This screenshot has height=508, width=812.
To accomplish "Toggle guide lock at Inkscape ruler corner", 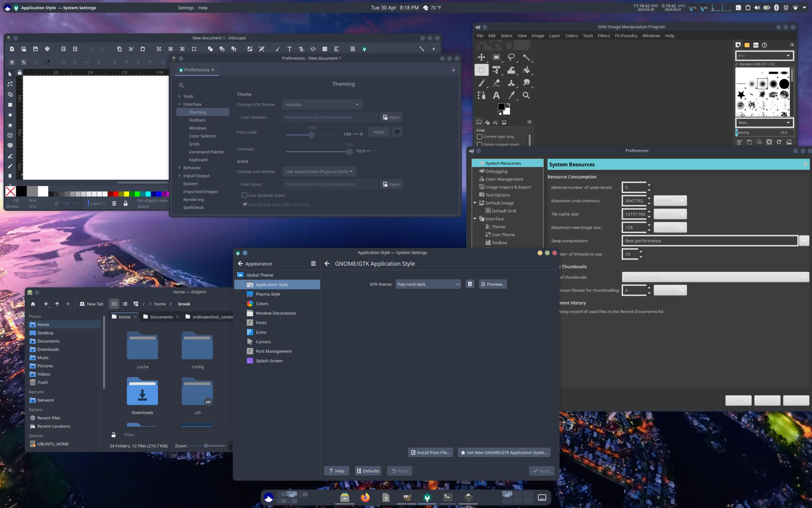I will 20,73.
